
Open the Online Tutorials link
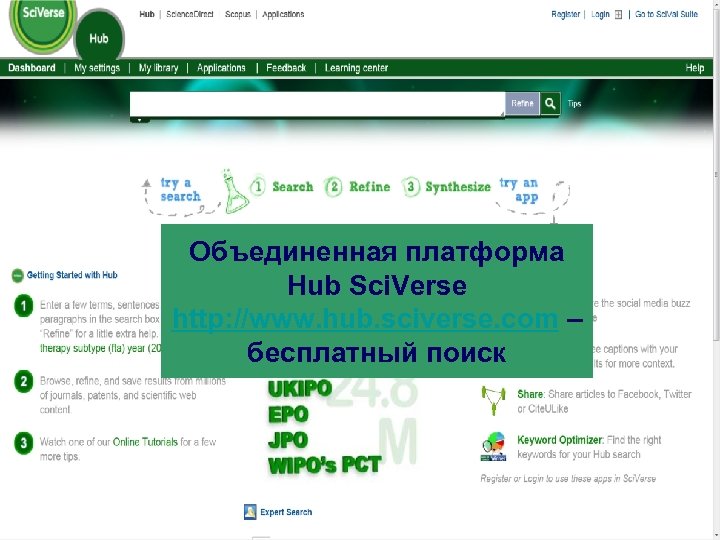pyautogui.click(x=145, y=442)
